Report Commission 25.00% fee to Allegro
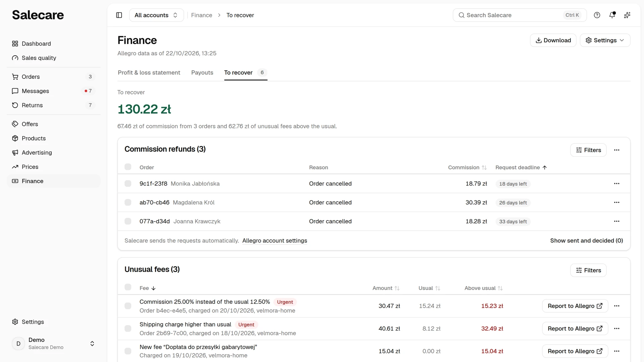644x362 pixels. pos(575,306)
